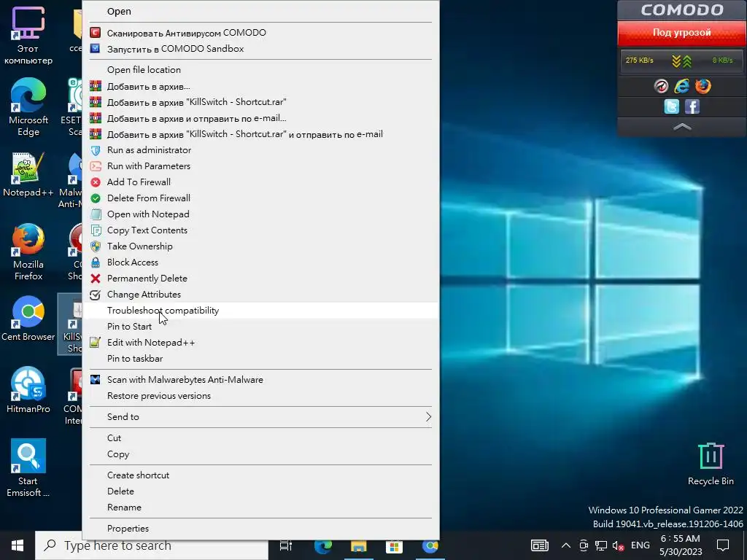Collapse the COMODO widget chevron

(682, 127)
